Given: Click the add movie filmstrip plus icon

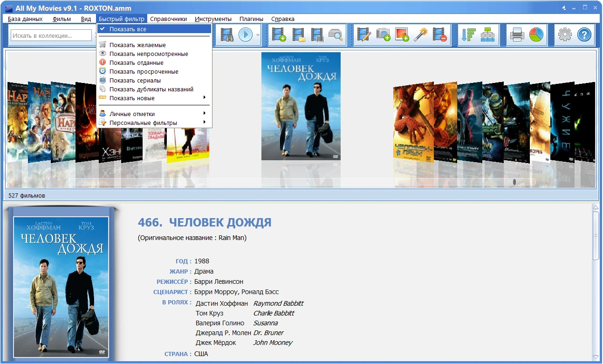Looking at the screenshot, I should [280, 35].
